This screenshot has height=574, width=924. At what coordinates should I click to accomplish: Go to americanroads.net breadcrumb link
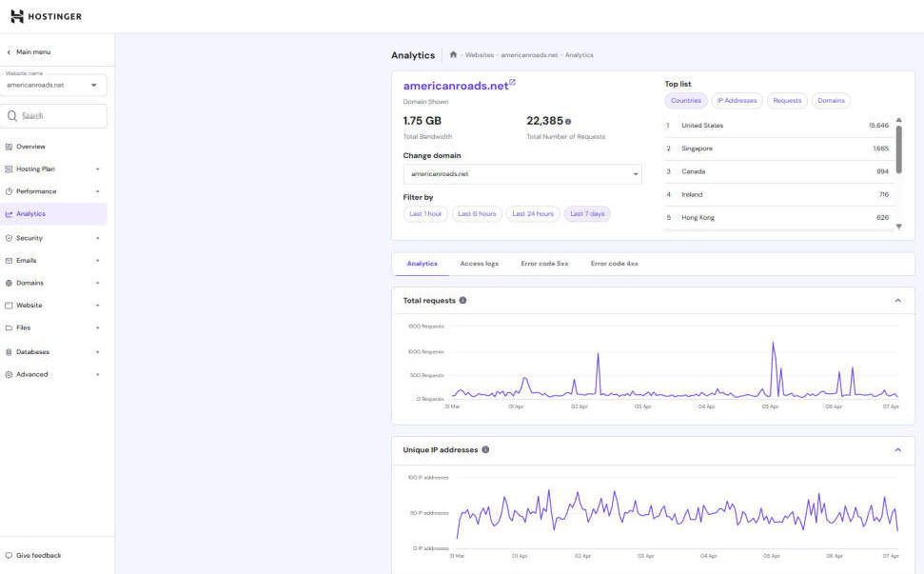pos(529,55)
